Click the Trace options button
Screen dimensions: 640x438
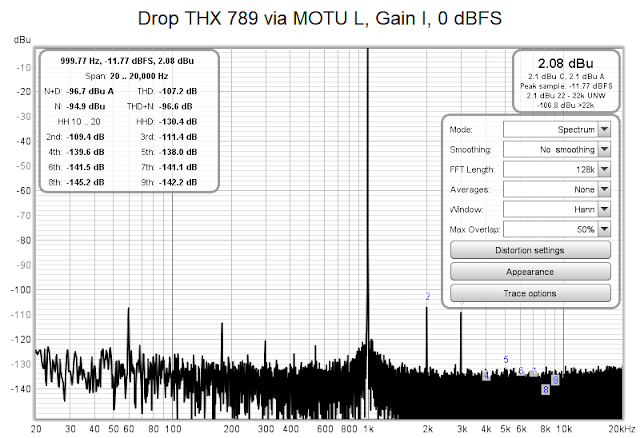(x=530, y=293)
